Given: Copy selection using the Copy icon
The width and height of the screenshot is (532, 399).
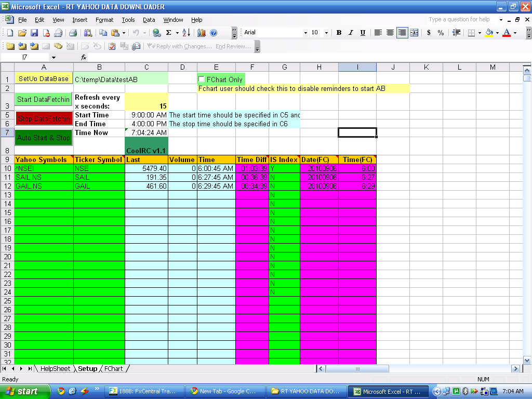Looking at the screenshot, I should coord(103,33).
